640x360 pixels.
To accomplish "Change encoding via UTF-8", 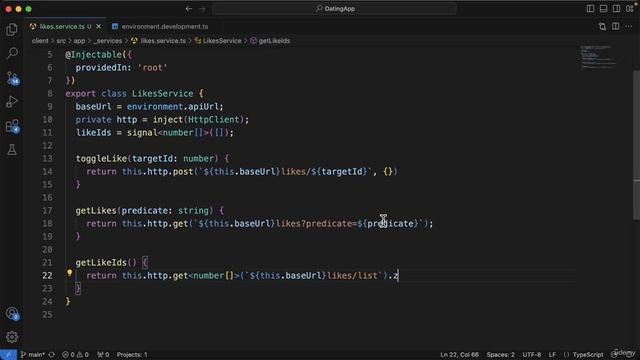I will 532,355.
